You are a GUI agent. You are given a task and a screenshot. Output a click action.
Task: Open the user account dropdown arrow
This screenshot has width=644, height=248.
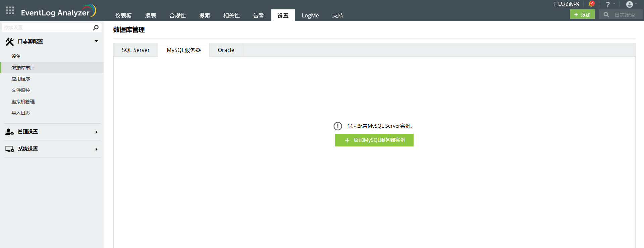[636, 4]
